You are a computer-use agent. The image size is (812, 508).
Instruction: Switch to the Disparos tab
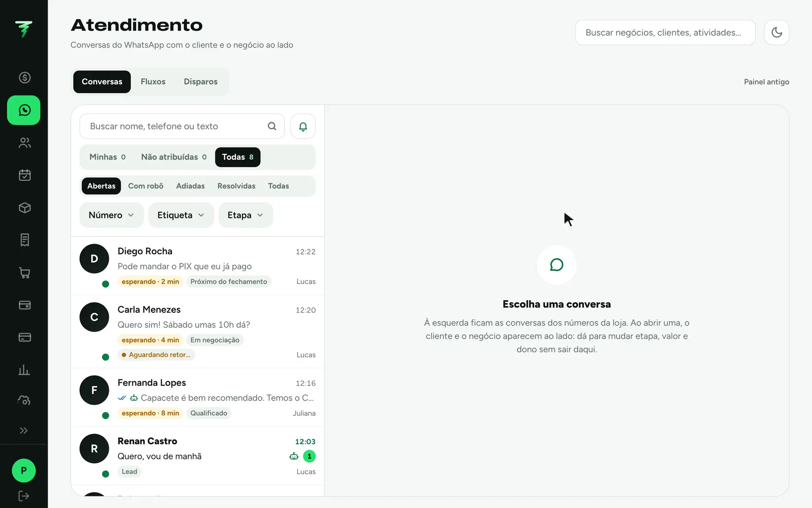click(x=201, y=82)
